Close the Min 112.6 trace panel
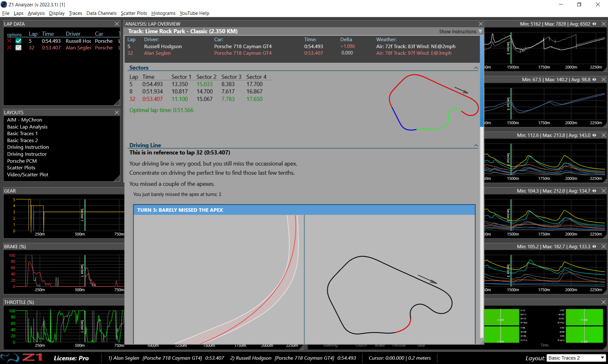Viewport: 608px width, 364px height. pos(604,135)
